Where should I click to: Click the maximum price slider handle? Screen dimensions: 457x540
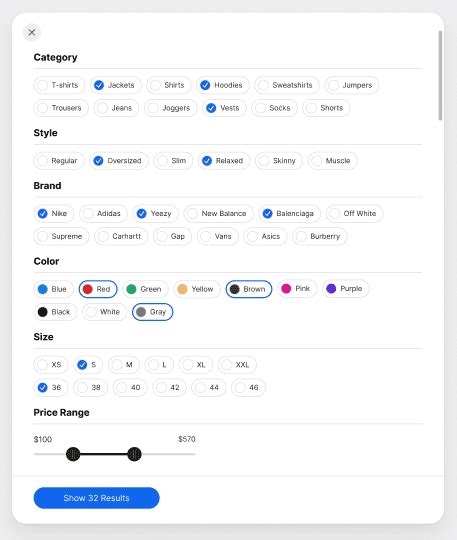coord(134,454)
